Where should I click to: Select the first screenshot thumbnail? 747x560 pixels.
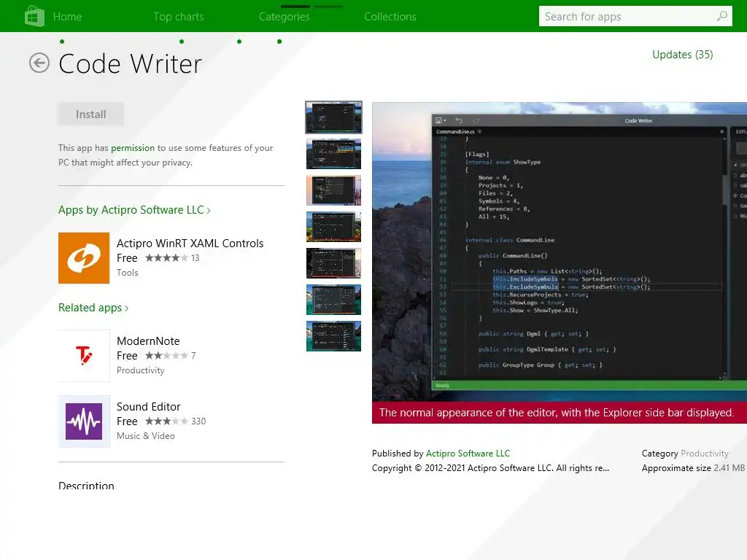pyautogui.click(x=333, y=117)
